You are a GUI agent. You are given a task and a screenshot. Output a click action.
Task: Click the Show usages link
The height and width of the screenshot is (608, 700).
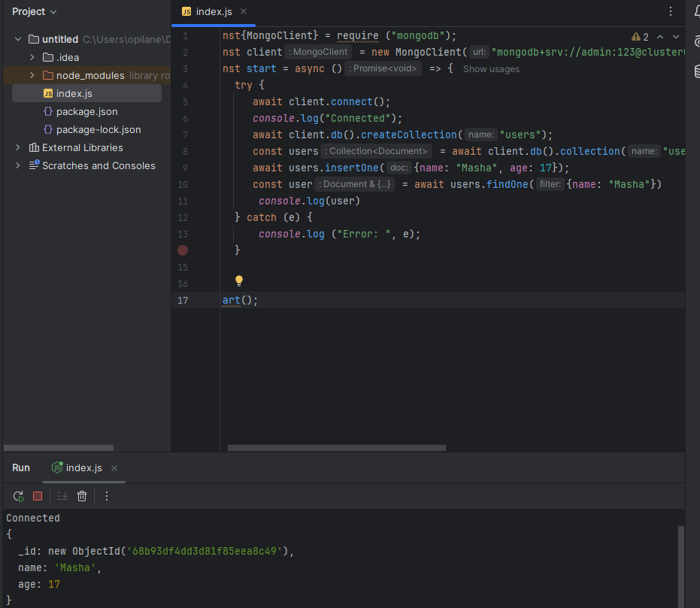491,69
